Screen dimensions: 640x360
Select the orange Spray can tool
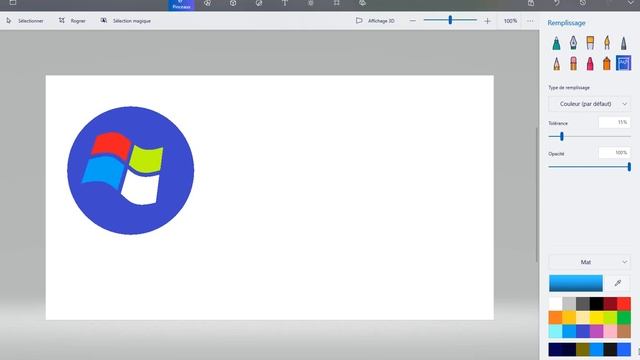click(607, 64)
